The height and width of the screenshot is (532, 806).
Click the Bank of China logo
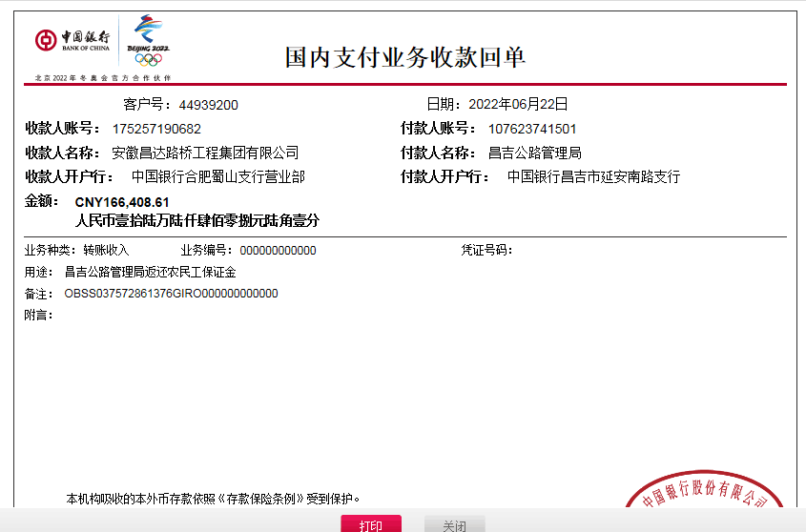[72, 40]
